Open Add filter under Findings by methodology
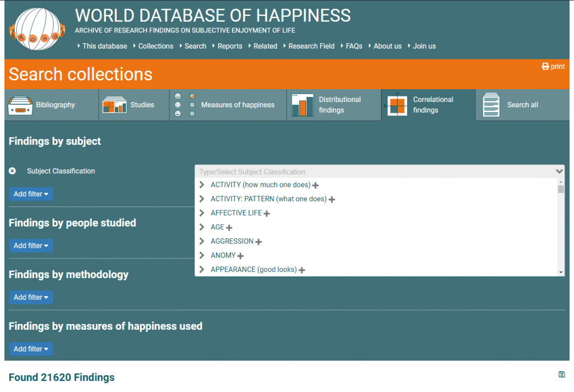The height and width of the screenshot is (392, 574). click(31, 297)
